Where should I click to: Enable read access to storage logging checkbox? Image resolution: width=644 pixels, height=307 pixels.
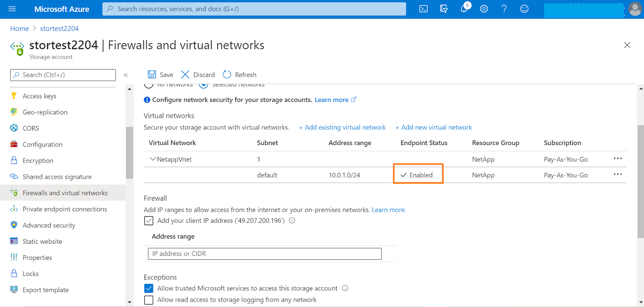tap(149, 300)
